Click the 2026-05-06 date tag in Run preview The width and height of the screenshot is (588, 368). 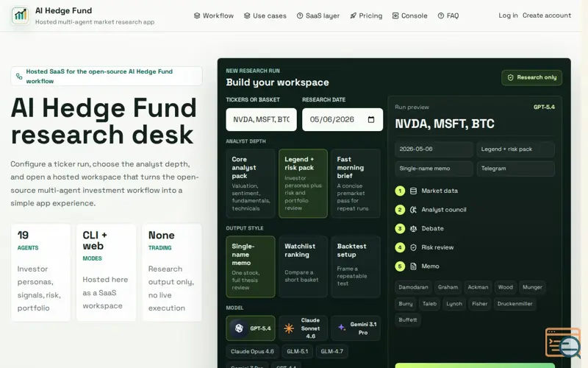(434, 149)
